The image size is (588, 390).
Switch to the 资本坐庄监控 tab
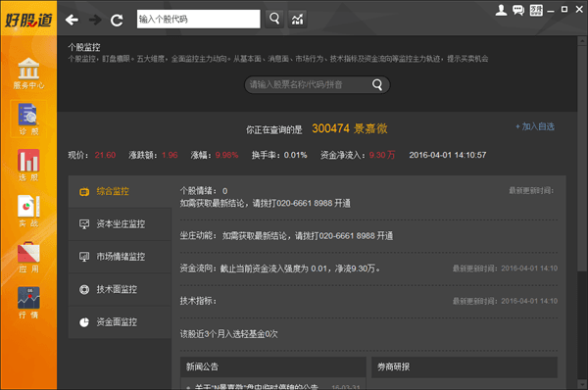click(120, 224)
